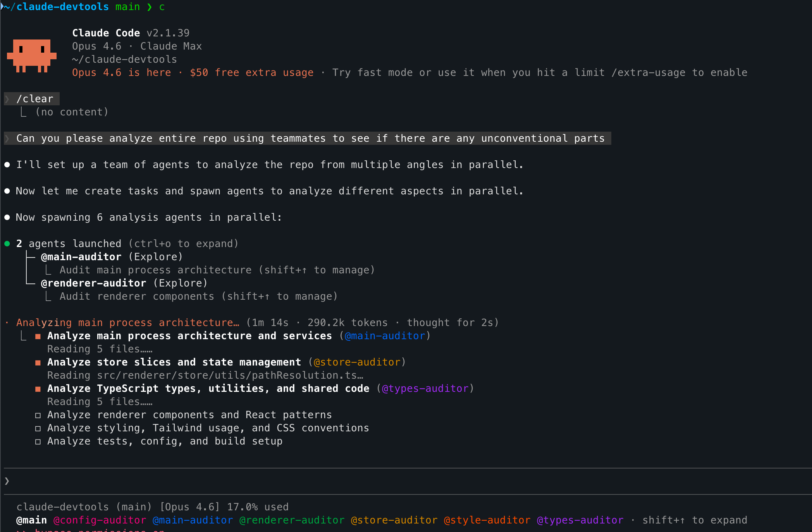The image size is (812, 532).
Task: Check the tests, config, build setup box
Action: click(x=38, y=442)
